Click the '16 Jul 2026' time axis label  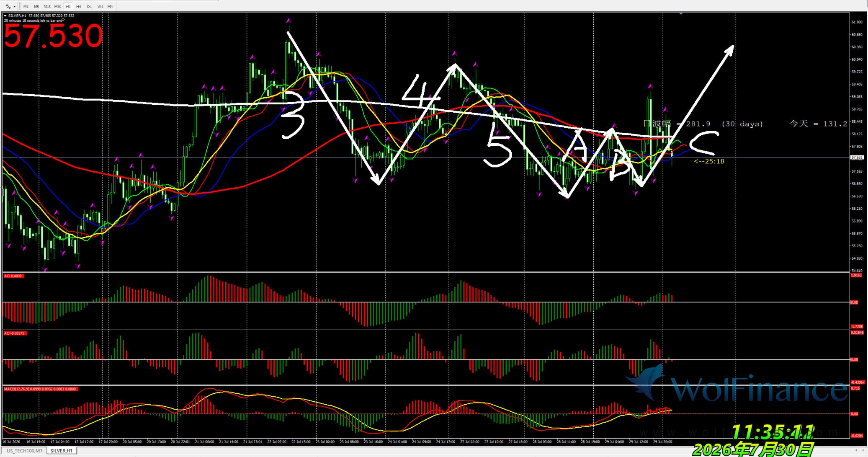point(11,442)
